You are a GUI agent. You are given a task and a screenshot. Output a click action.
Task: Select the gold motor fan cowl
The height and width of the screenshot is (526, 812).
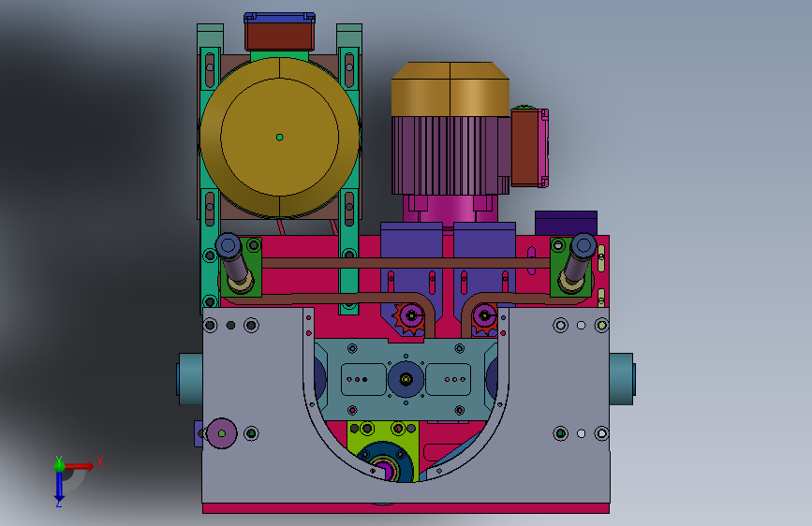pyautogui.click(x=450, y=89)
